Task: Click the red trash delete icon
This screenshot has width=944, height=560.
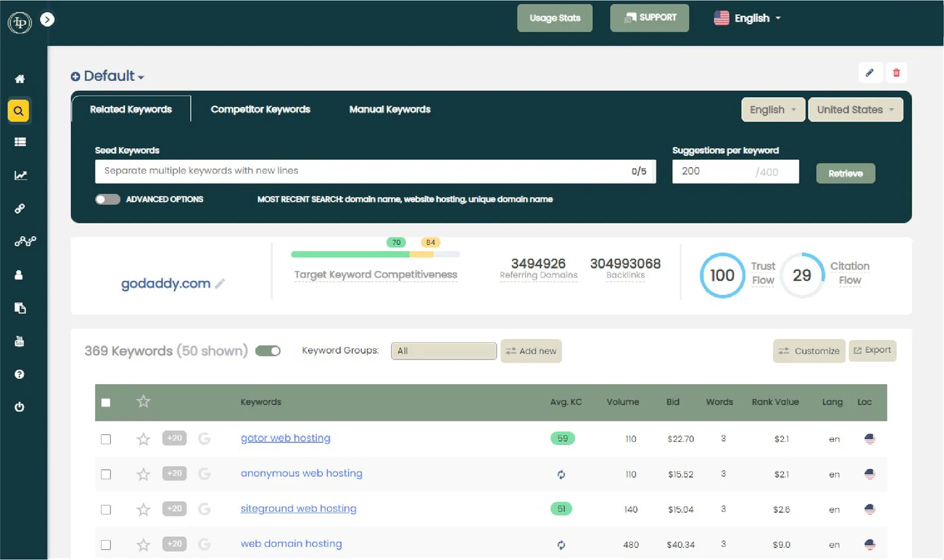Action: coord(896,73)
